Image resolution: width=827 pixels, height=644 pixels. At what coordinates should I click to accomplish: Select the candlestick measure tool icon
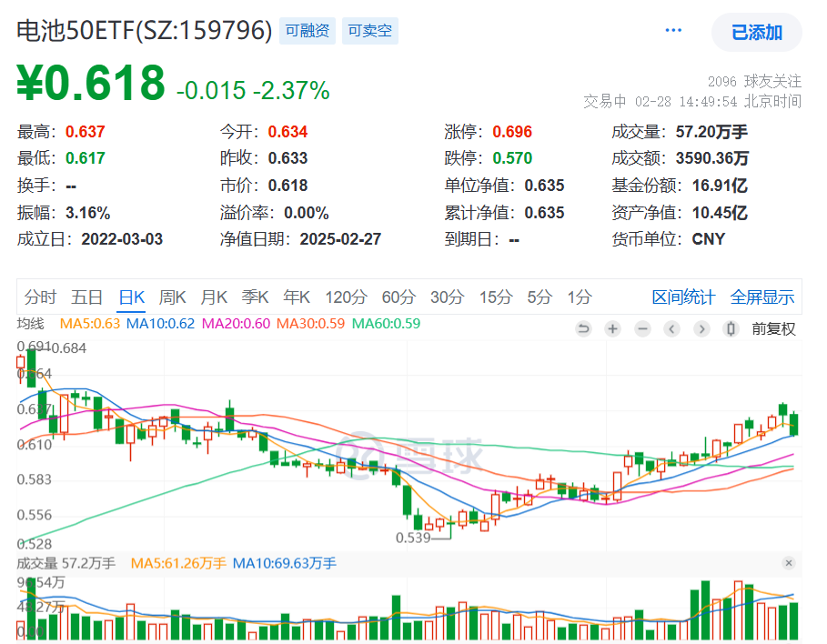(730, 328)
